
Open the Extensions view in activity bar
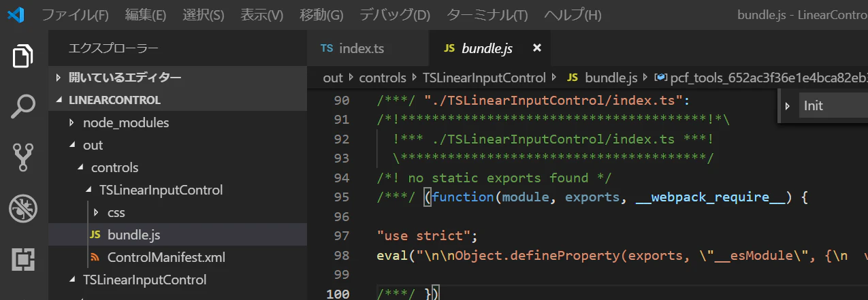tap(24, 259)
